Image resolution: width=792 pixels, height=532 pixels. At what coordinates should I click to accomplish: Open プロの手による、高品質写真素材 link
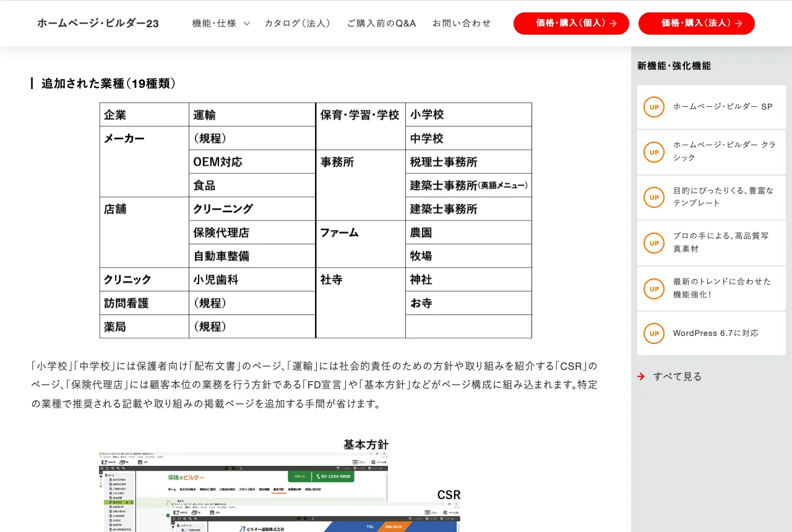tap(712, 243)
